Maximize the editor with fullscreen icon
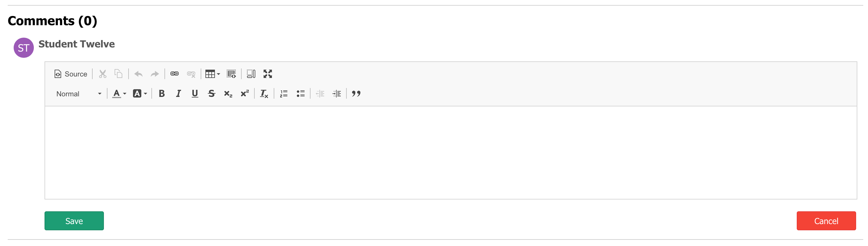This screenshot has width=868, height=246. (x=267, y=74)
